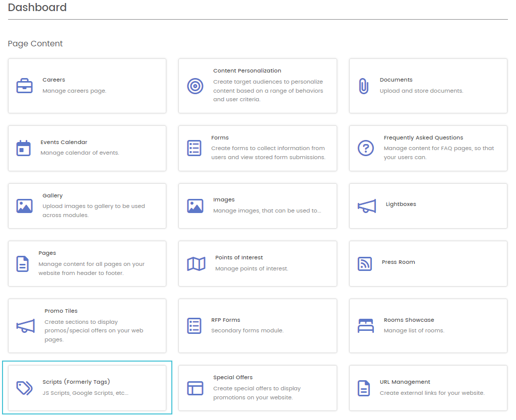Screen dimensions: 516x420
Task: Open the Lightboxes title link
Action: pos(401,204)
